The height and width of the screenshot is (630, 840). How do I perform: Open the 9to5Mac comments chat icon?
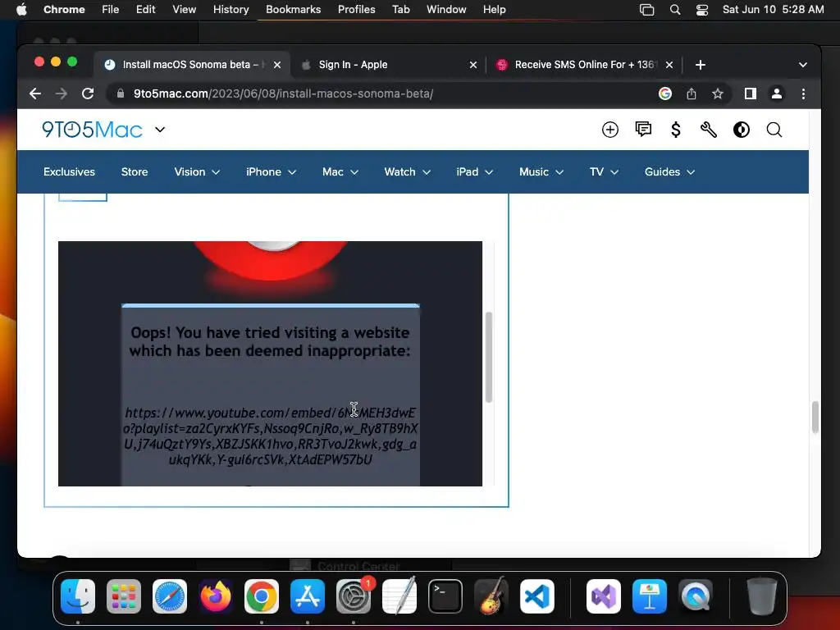pos(643,129)
